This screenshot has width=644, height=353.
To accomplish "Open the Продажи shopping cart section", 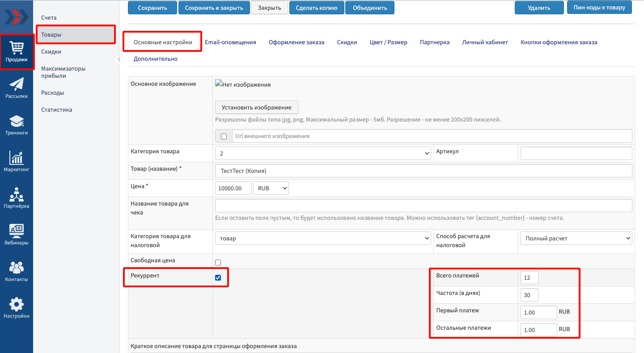I will (17, 51).
